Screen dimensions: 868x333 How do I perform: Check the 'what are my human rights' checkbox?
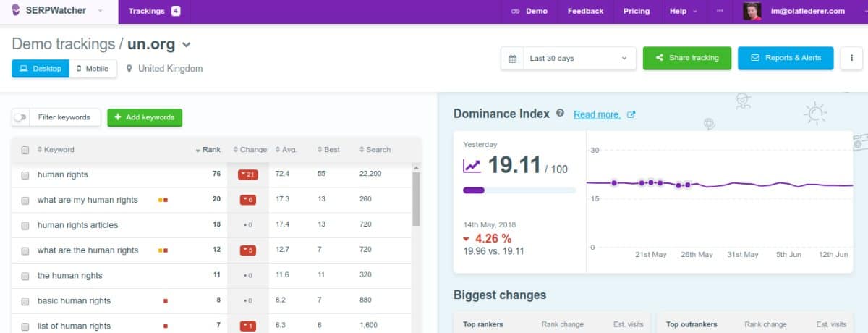tap(25, 201)
